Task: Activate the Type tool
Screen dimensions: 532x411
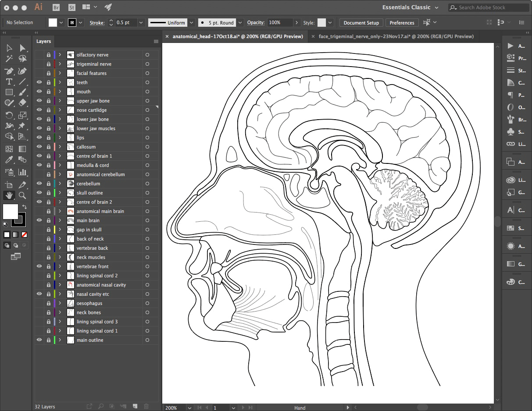Action: pos(9,81)
